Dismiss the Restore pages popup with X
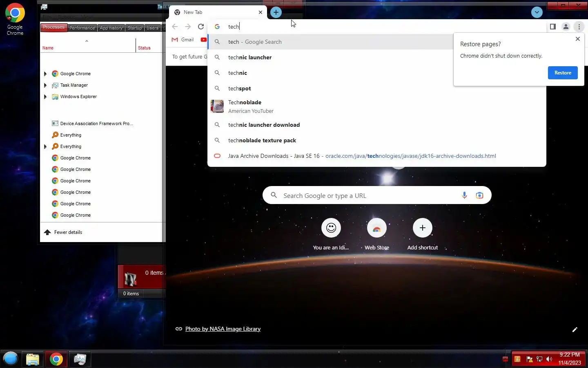Screen dimensions: 588x368 (x=577, y=39)
